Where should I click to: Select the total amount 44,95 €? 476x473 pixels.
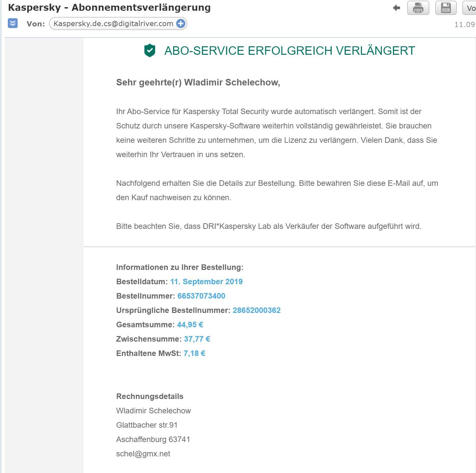click(190, 325)
